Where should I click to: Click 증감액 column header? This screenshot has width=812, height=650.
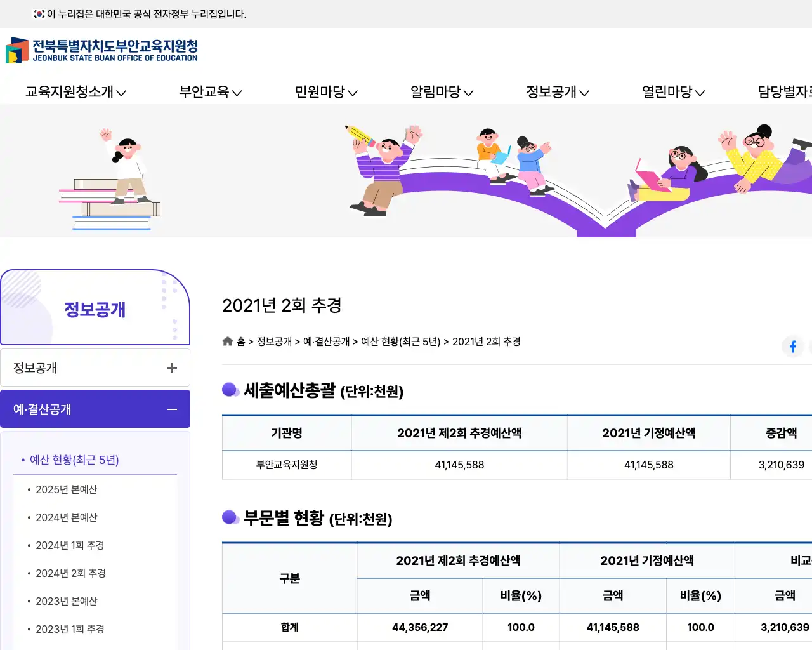click(x=782, y=433)
